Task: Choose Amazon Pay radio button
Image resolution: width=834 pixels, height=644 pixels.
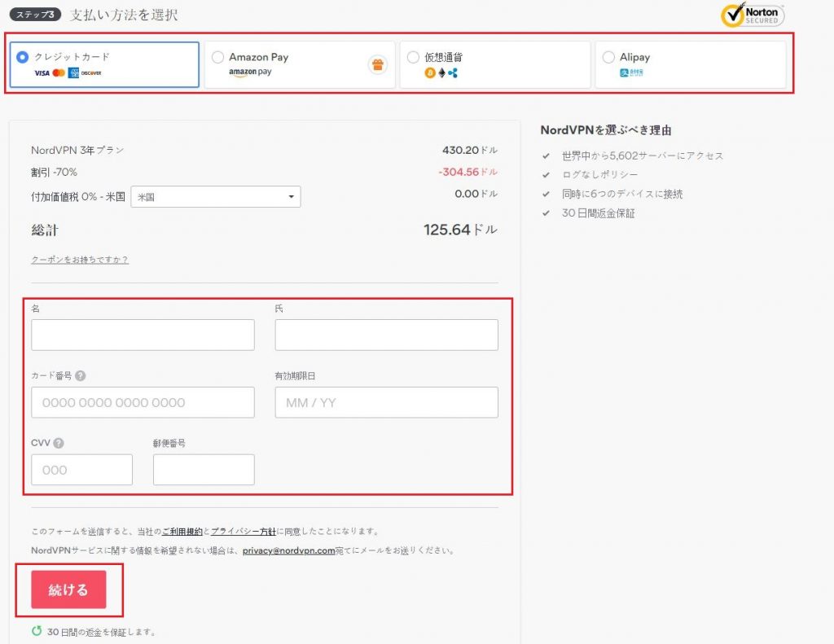Action: coord(217,57)
